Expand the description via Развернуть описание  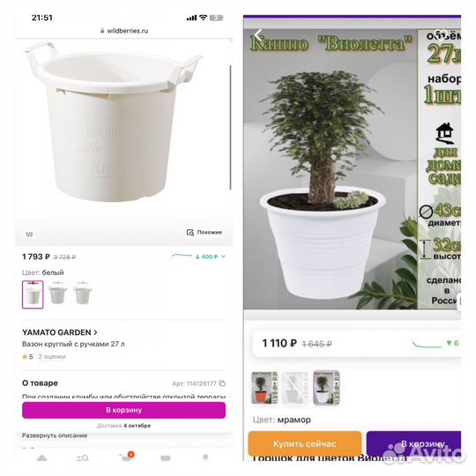pyautogui.click(x=55, y=435)
